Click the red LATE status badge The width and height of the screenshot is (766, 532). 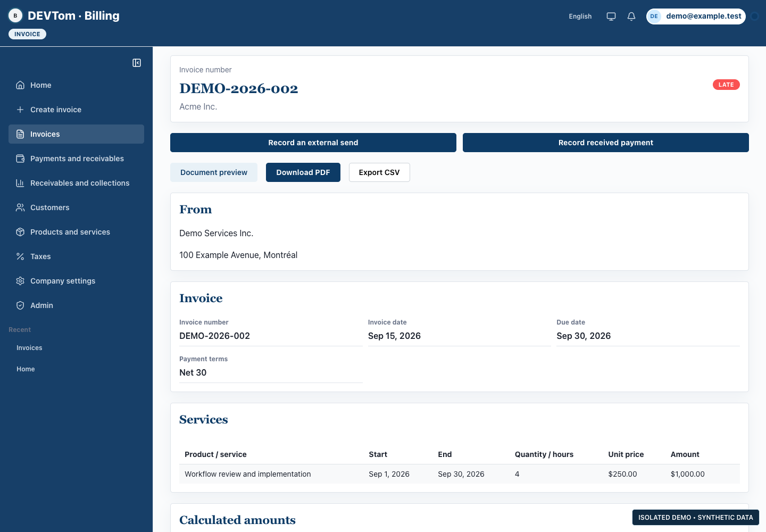pyautogui.click(x=726, y=85)
